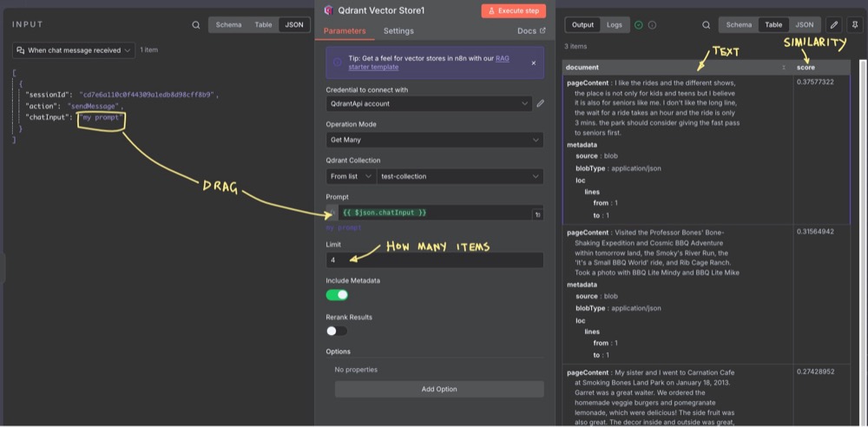This screenshot has height=427, width=868.
Task: Click the green success check icon
Action: [x=639, y=25]
